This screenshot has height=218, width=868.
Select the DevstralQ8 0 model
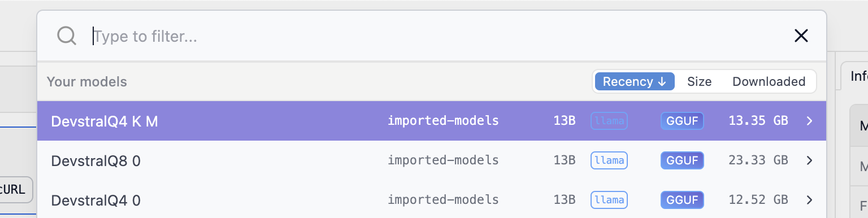432,160
